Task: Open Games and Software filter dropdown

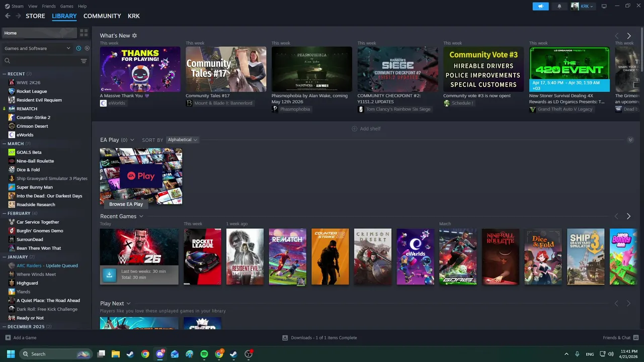Action: pos(37,48)
